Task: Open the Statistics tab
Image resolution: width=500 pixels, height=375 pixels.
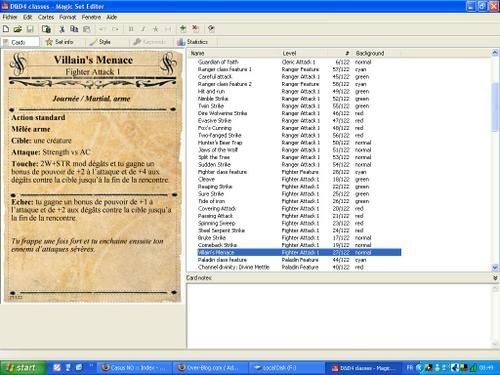Action: pyautogui.click(x=193, y=42)
